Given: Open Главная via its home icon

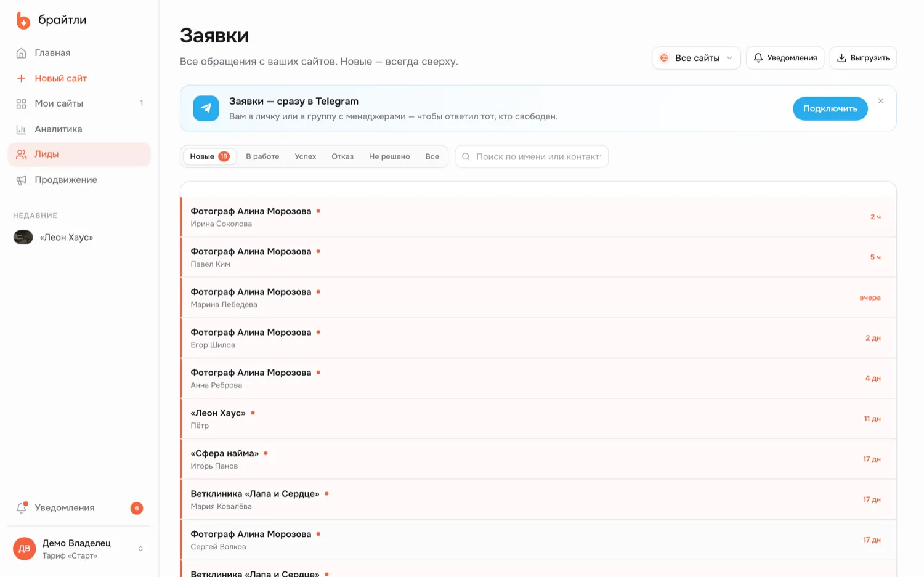Looking at the screenshot, I should click(x=22, y=53).
